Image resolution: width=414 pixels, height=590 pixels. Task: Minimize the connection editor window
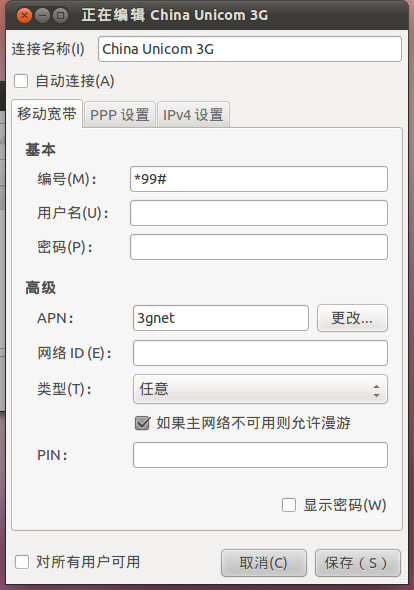pyautogui.click(x=43, y=15)
